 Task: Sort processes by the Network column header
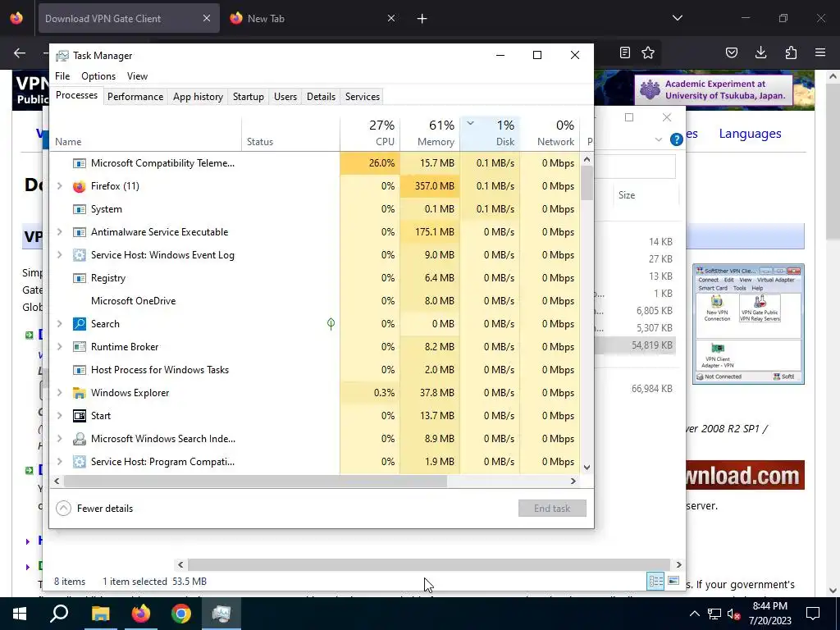(x=550, y=133)
